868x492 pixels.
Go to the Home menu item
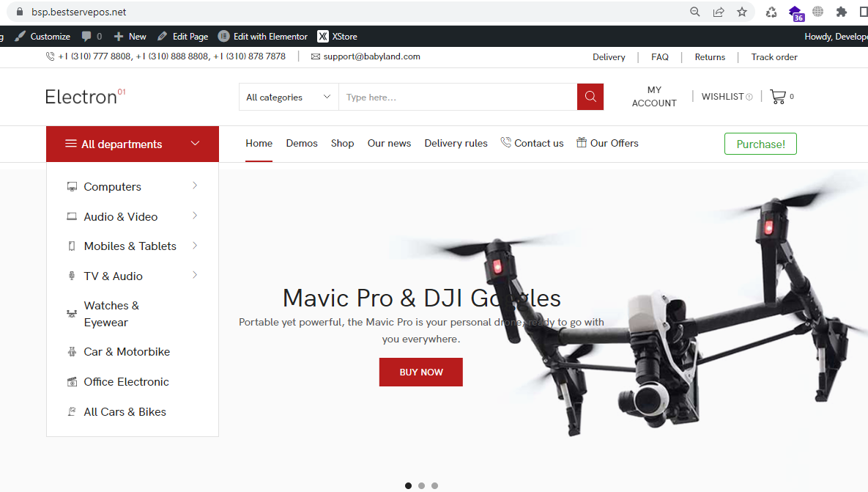click(x=259, y=143)
